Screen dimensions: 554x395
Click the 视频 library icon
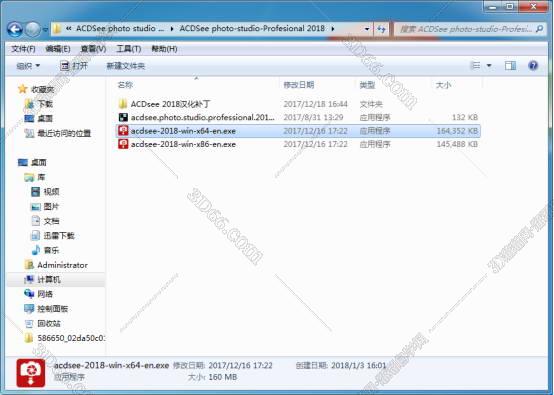coord(36,192)
